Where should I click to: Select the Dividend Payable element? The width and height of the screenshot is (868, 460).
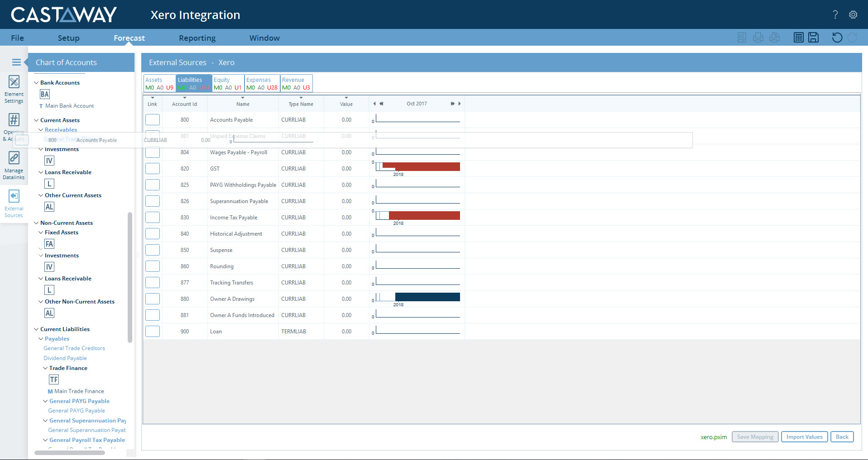click(x=65, y=358)
